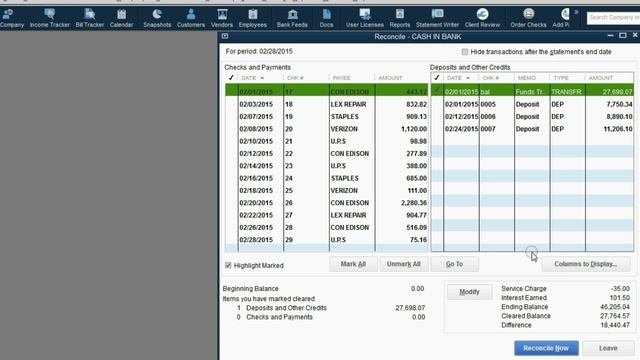
Task: Mark check 18 LEX REPAIR cleared
Action: 326,104
